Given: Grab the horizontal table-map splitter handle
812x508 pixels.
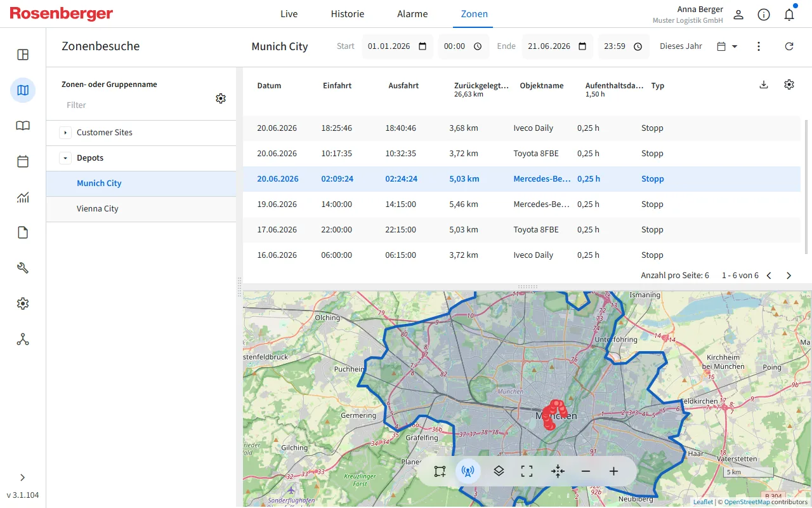Looking at the screenshot, I should point(527,287).
